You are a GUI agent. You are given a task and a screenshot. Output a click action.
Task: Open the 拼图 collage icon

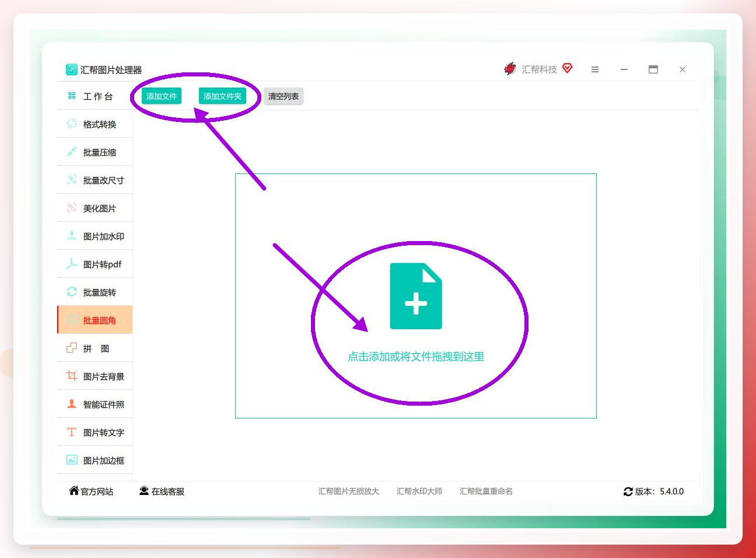(72, 348)
